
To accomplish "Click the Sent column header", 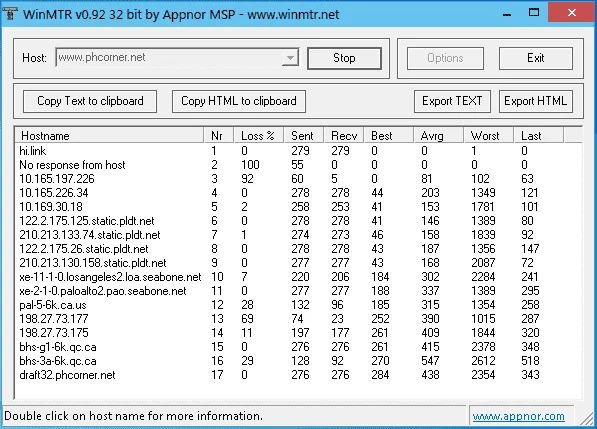I will click(304, 136).
